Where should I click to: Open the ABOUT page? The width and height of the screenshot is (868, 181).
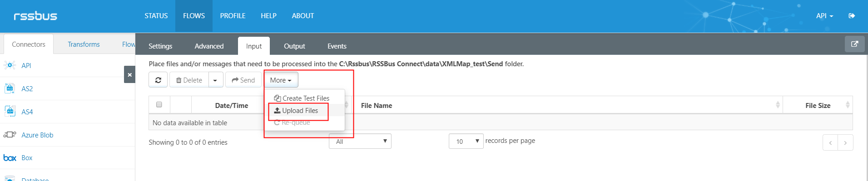(303, 16)
